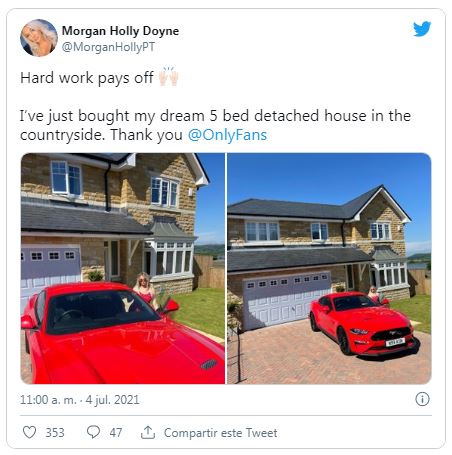This screenshot has height=455, width=452.
Task: Click the raised hands emoji
Action: 168,77
